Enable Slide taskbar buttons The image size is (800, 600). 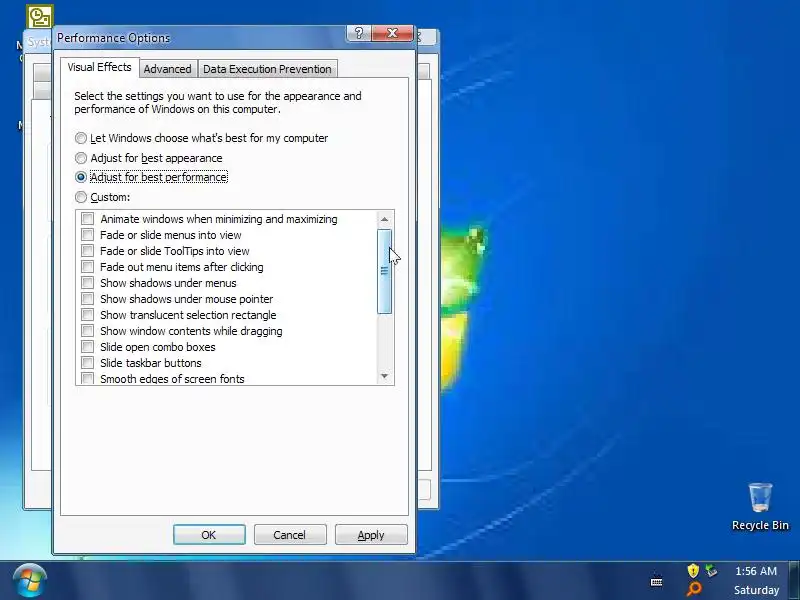[x=87, y=363]
